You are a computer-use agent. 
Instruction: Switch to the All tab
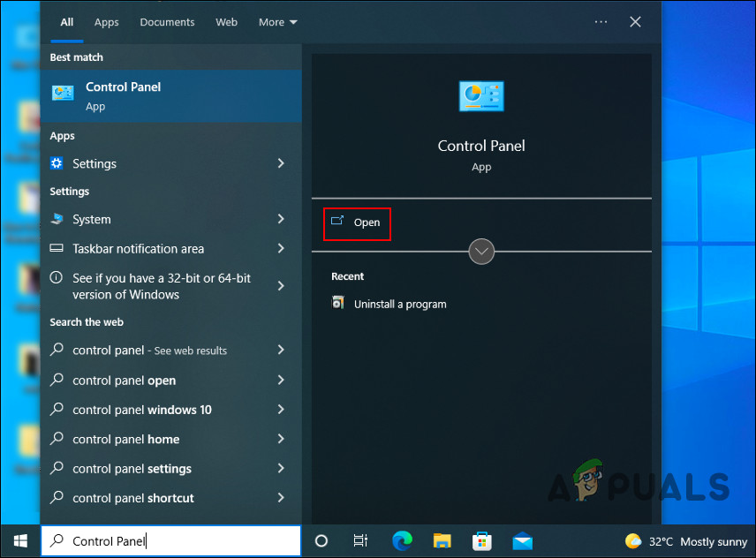click(x=67, y=22)
